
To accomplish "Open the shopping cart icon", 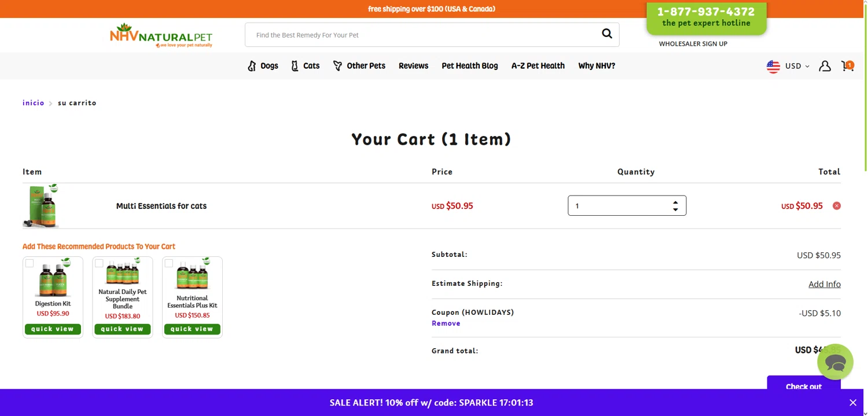I will pos(847,65).
